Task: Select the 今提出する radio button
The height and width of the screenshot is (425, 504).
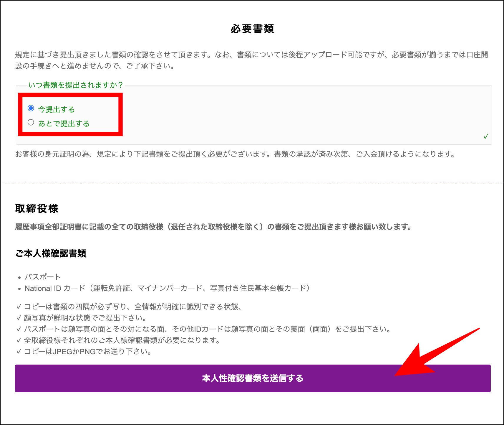Action: coord(31,108)
